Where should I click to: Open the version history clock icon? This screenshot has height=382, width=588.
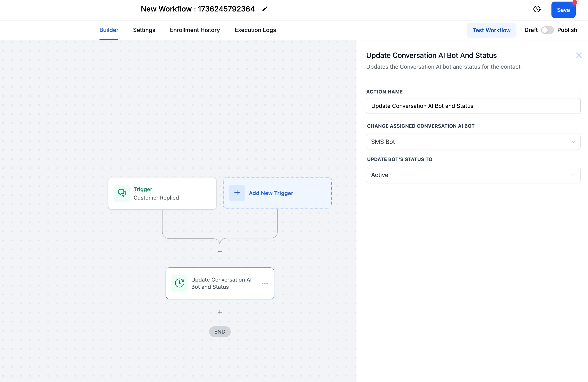[x=537, y=9]
